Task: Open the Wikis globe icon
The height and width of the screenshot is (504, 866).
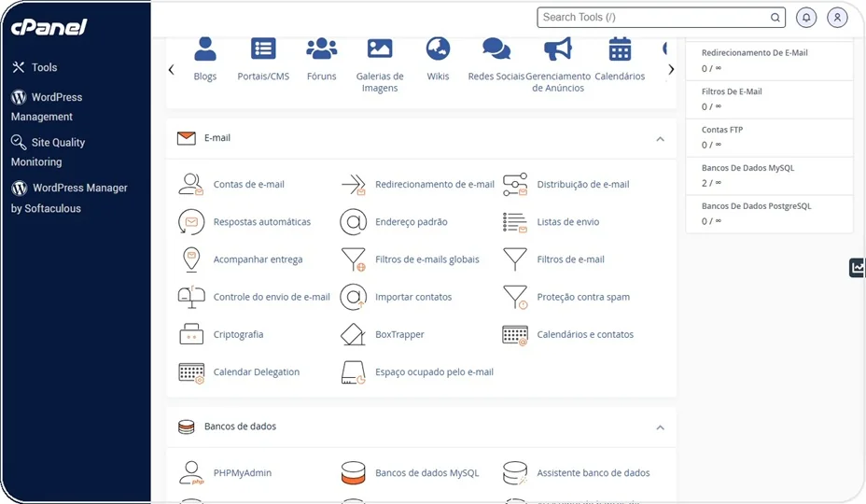Action: tap(438, 49)
